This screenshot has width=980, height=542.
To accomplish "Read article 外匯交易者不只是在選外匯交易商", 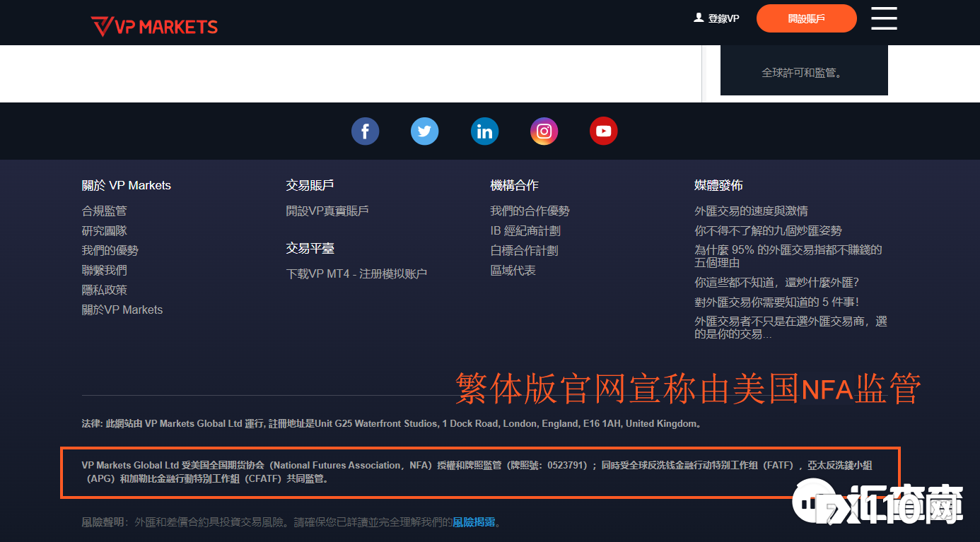I will [791, 327].
